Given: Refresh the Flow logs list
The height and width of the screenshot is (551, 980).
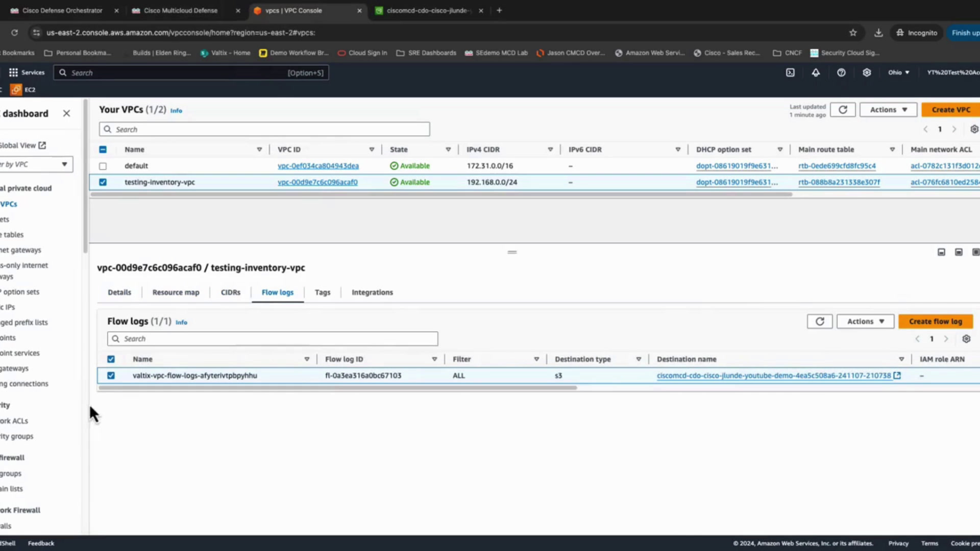Looking at the screenshot, I should click(820, 321).
